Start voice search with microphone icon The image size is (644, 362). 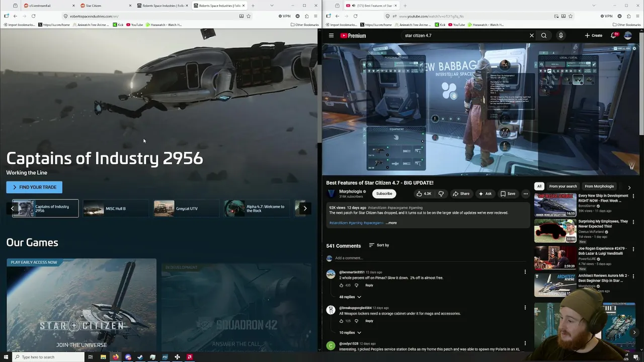click(x=560, y=36)
